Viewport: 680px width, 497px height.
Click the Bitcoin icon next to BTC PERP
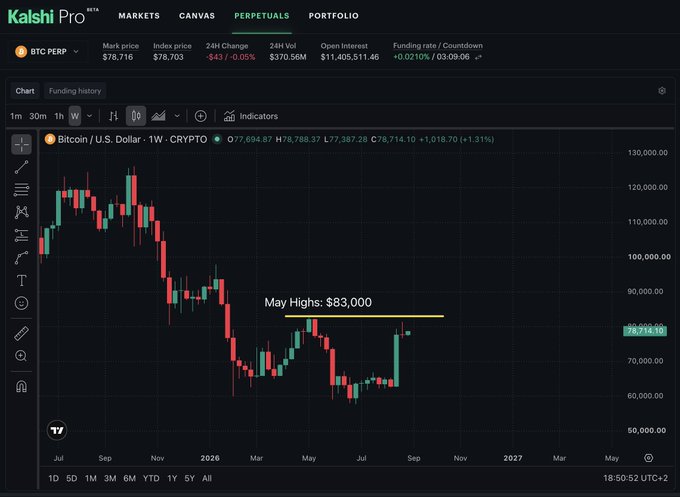pyautogui.click(x=21, y=52)
